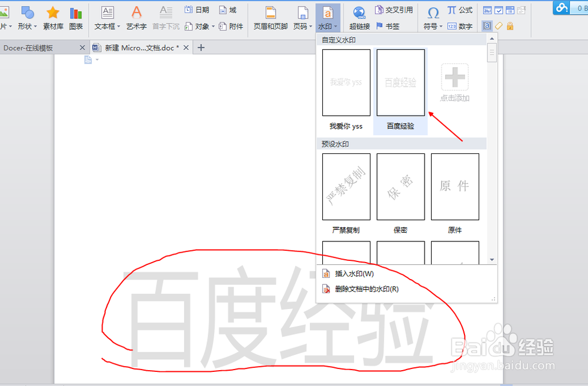
Task: Expand the 形状 dropdown arrow
Action: pyautogui.click(x=35, y=26)
